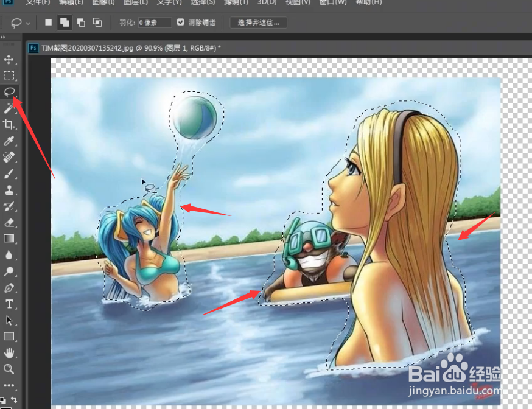Select the Gradient tool

(9, 239)
